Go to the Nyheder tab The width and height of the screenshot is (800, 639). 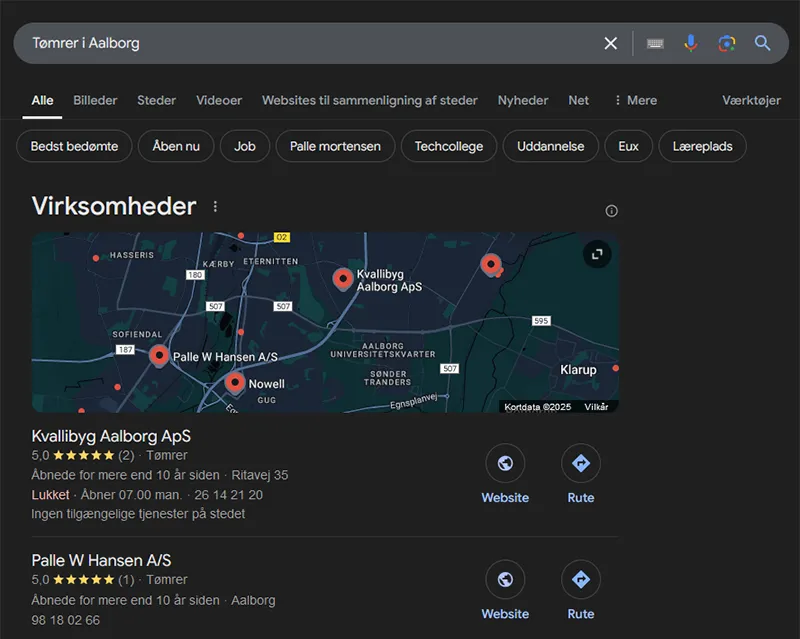click(x=523, y=101)
